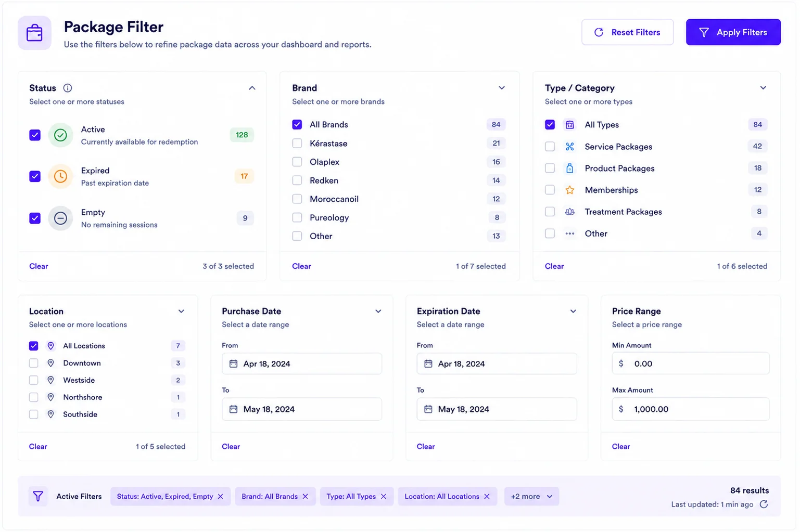
Task: Click the Service Packages scissors icon
Action: click(x=570, y=147)
